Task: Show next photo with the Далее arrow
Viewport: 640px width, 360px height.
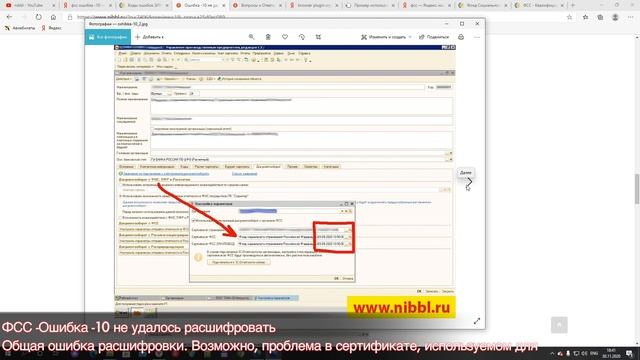Action: tap(469, 182)
